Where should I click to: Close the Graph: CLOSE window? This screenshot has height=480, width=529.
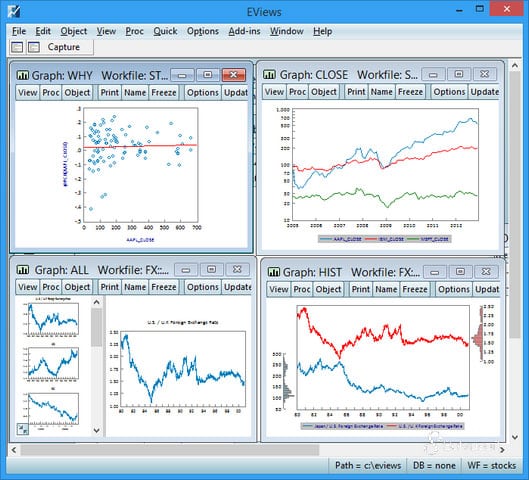485,74
